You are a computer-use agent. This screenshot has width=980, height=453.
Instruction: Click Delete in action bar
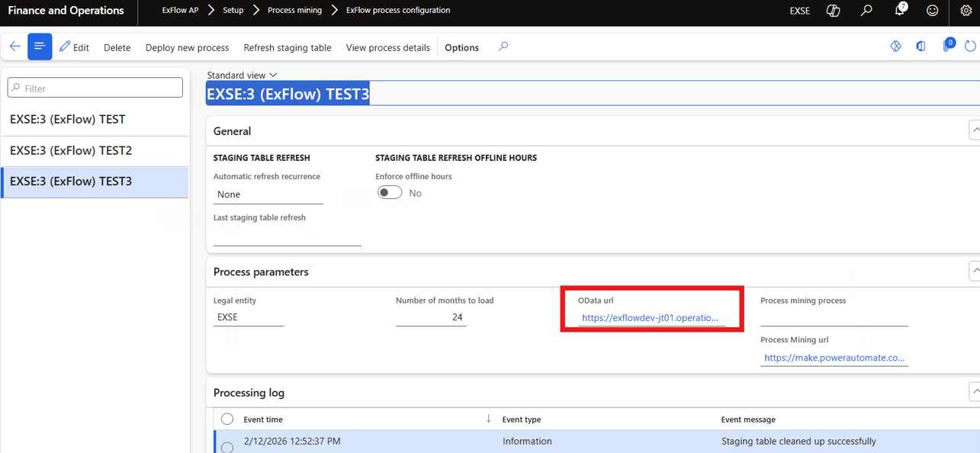(x=117, y=47)
